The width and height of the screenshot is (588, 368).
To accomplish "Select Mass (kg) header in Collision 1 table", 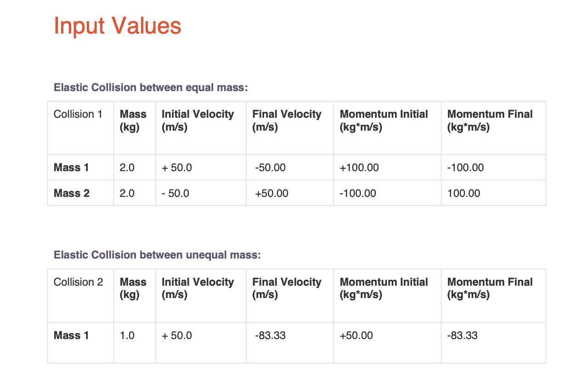I will (x=133, y=121).
